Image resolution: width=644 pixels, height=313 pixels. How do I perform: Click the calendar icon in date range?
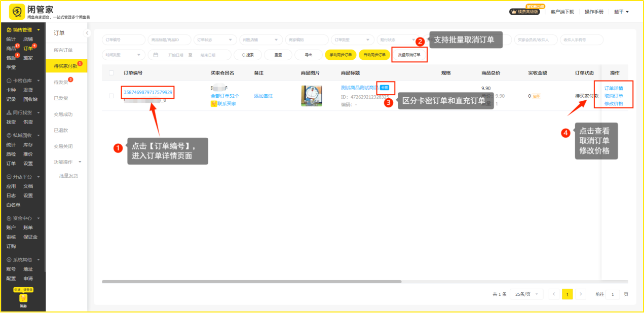pos(156,55)
